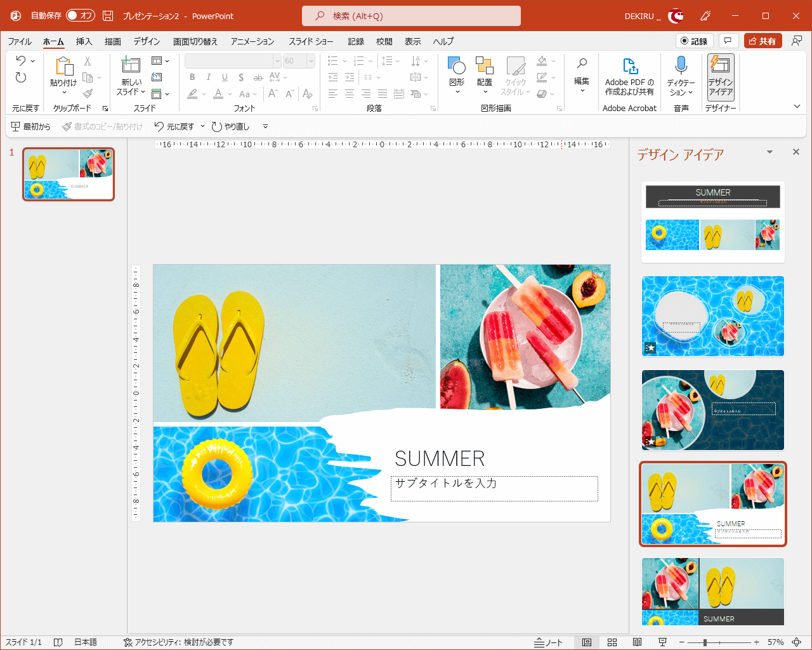Click the Share (共有) button
Viewport: 812px width, 650px height.
pyautogui.click(x=763, y=41)
